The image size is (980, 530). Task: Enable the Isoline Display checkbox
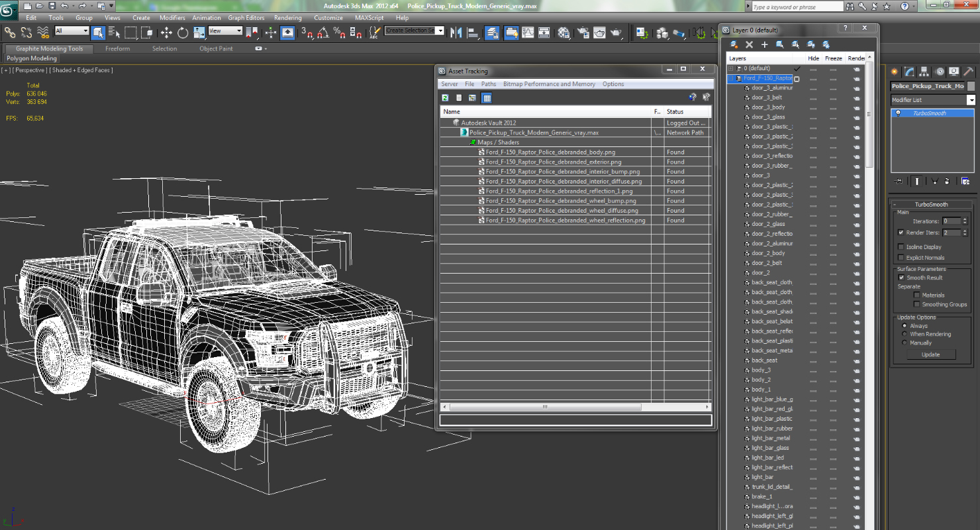click(901, 247)
